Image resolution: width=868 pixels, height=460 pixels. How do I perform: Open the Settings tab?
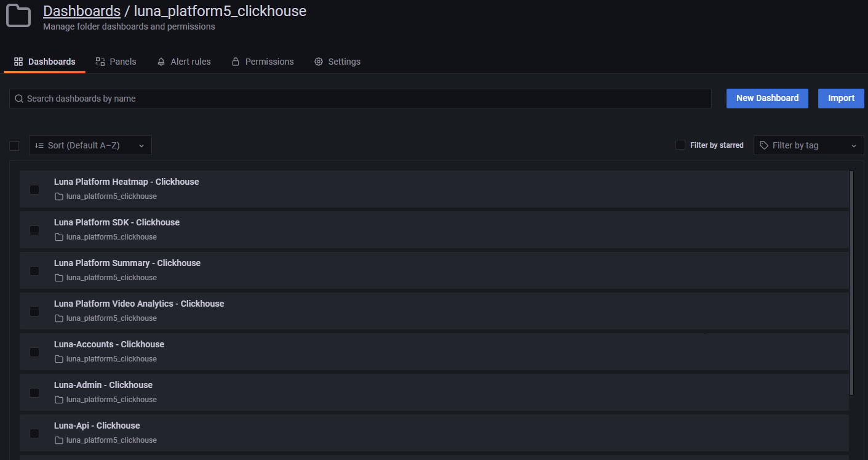337,62
